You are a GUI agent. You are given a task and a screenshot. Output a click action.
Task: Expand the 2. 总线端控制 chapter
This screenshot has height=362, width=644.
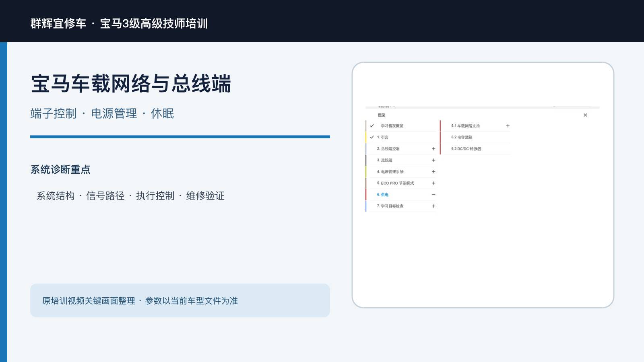coord(433,149)
